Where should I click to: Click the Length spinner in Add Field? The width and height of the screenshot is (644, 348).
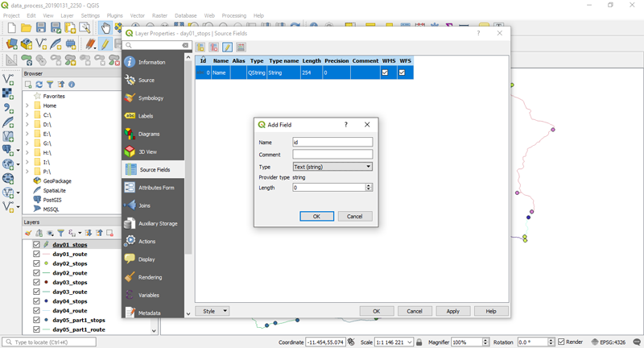click(x=369, y=188)
